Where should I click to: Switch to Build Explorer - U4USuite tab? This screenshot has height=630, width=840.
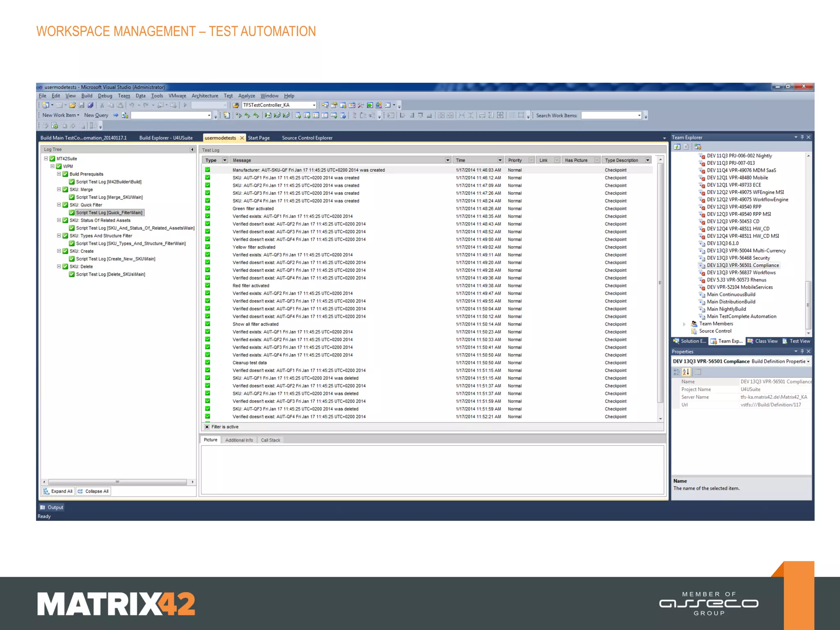166,138
